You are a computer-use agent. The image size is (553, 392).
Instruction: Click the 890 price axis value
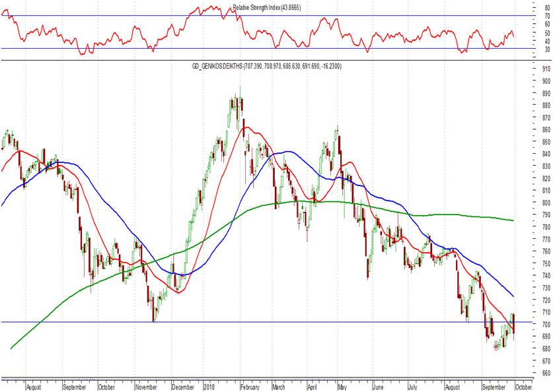tap(546, 93)
